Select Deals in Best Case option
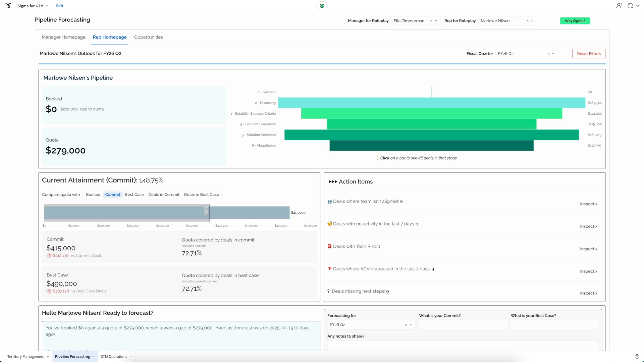Image resolution: width=644 pixels, height=362 pixels. tap(201, 194)
